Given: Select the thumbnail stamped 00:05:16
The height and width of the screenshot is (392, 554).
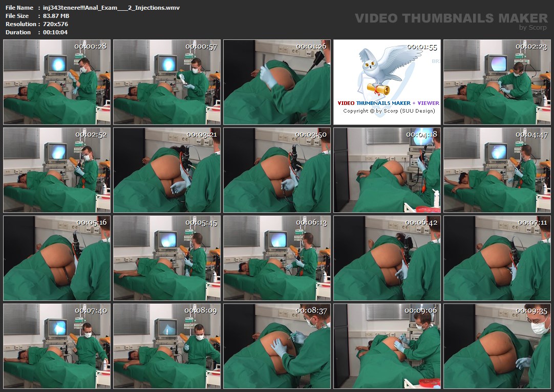Looking at the screenshot, I should click(x=57, y=258).
